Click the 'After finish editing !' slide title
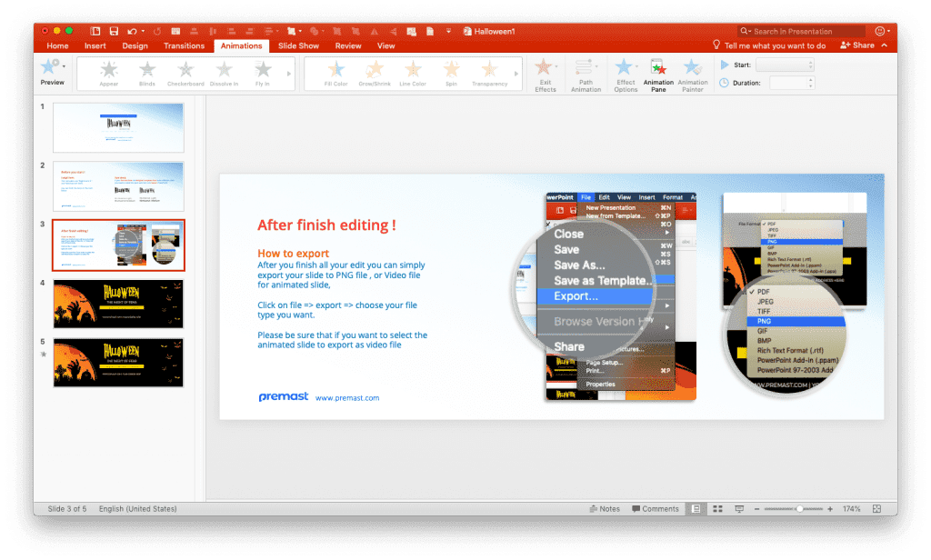 click(326, 225)
